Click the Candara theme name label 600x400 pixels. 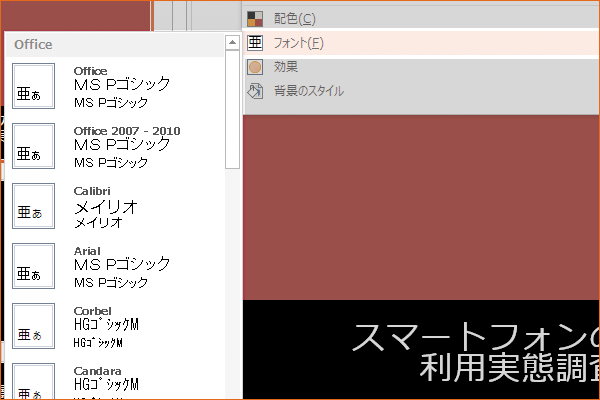pyautogui.click(x=98, y=371)
